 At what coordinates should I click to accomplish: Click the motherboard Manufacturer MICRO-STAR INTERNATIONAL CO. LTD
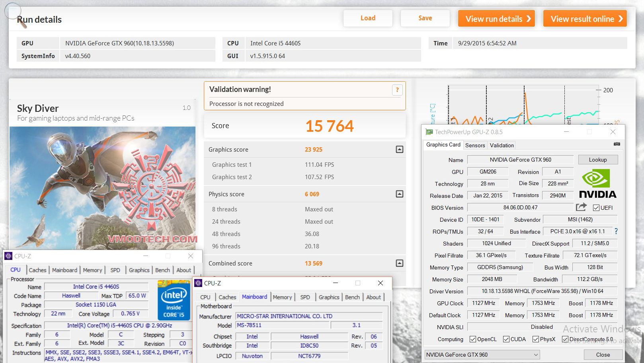click(x=309, y=316)
